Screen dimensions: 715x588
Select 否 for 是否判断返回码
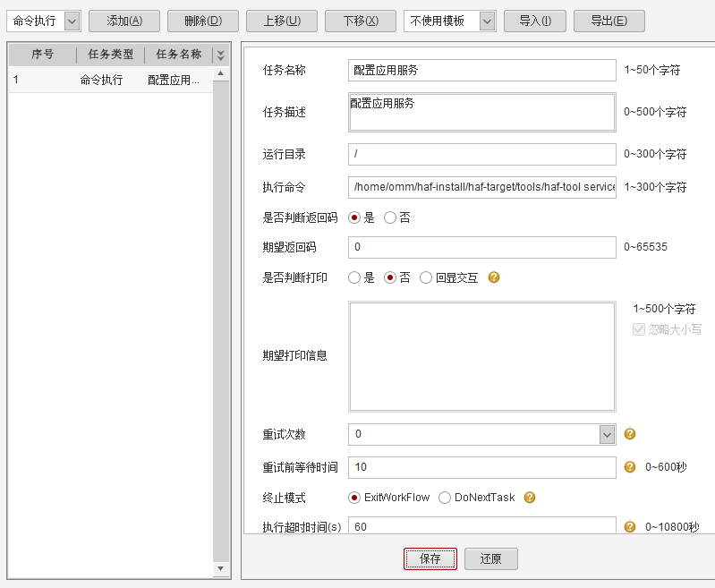tap(390, 217)
